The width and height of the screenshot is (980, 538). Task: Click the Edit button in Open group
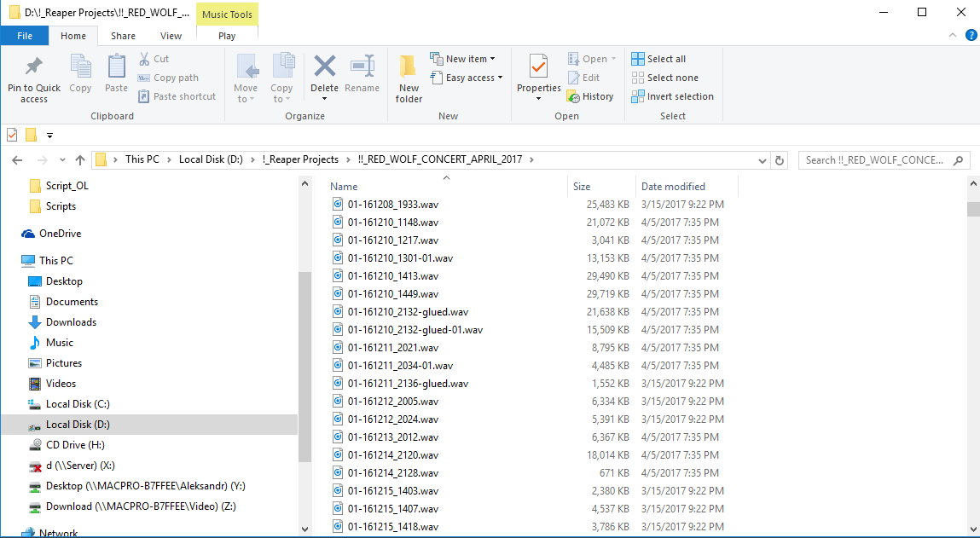pyautogui.click(x=583, y=78)
